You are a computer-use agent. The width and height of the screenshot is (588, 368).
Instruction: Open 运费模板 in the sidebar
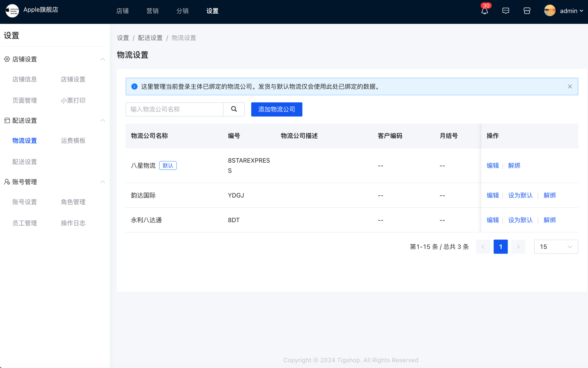tap(73, 141)
